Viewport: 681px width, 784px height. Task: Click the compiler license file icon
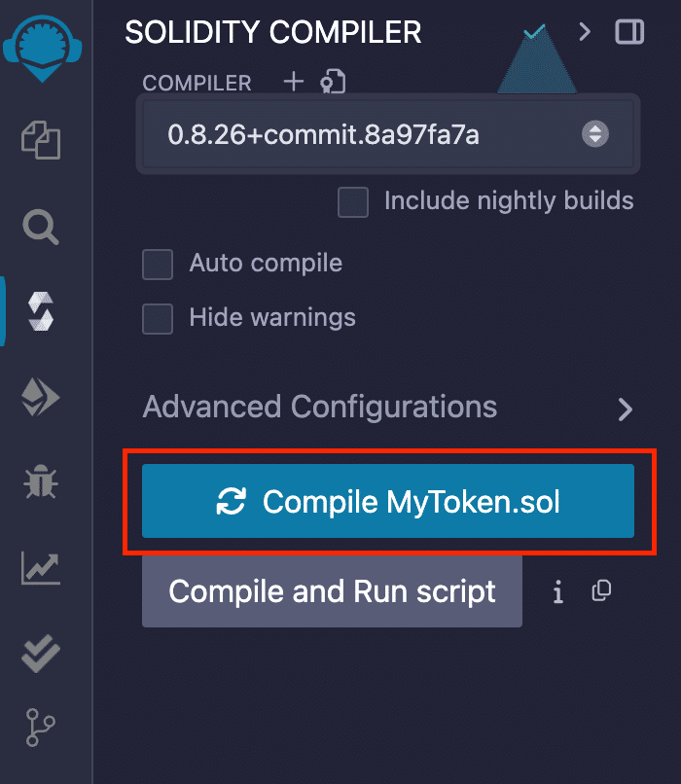coord(333,82)
